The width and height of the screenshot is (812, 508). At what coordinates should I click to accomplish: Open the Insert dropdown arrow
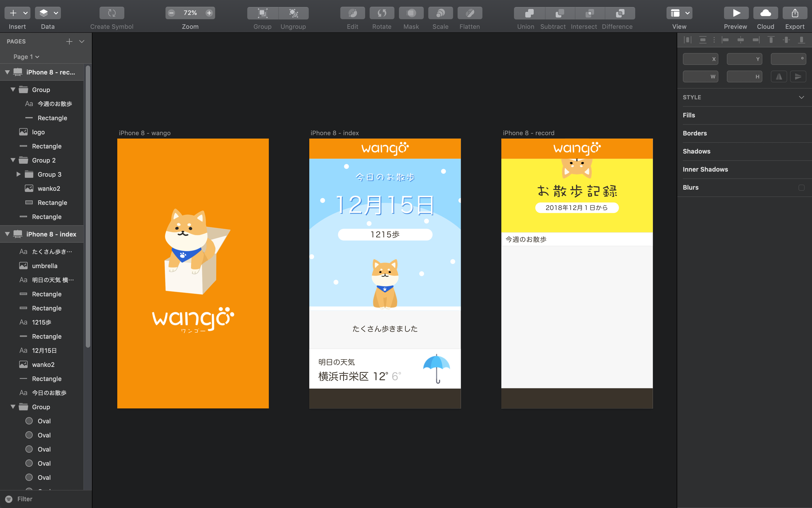tap(25, 13)
